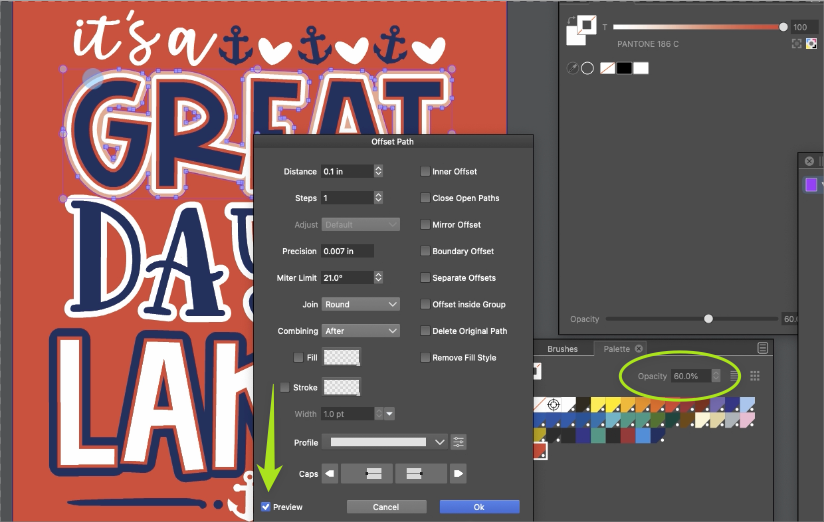Open the Profile settings sliders icon
824x522 pixels.
(x=459, y=442)
